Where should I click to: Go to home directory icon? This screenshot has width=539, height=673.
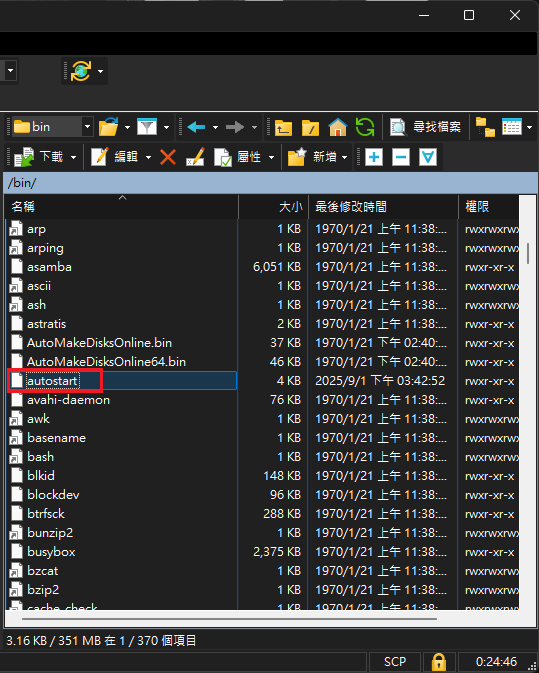pyautogui.click(x=338, y=127)
